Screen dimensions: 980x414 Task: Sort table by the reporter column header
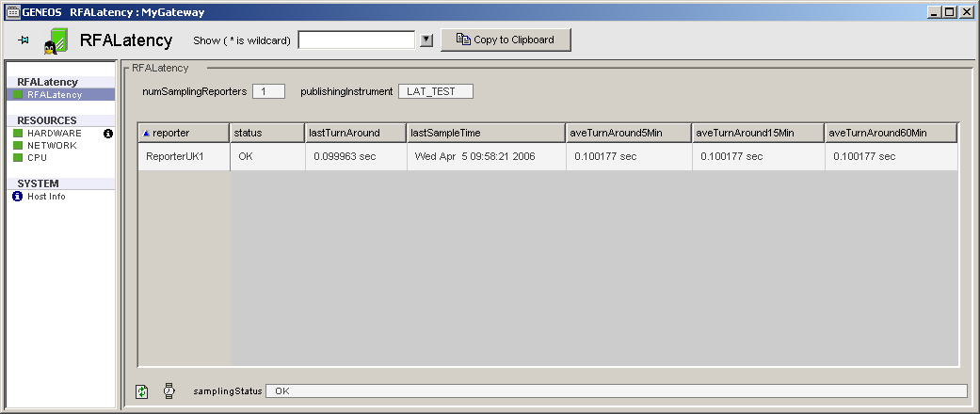tap(184, 133)
